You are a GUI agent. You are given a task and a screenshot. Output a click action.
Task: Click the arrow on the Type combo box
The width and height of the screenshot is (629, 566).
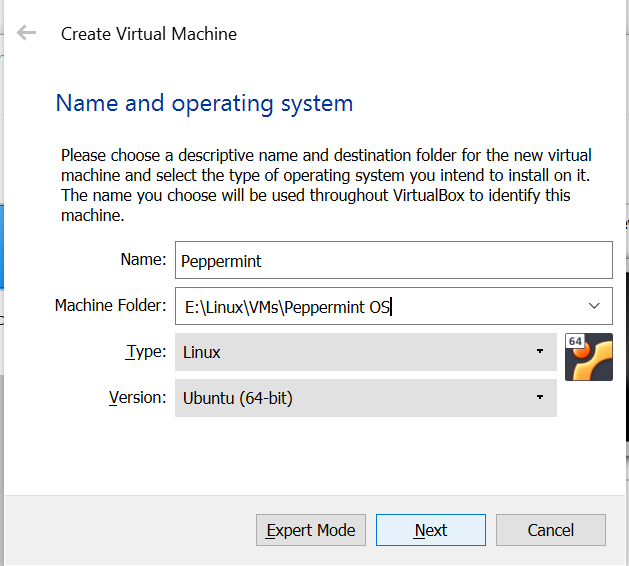540,352
